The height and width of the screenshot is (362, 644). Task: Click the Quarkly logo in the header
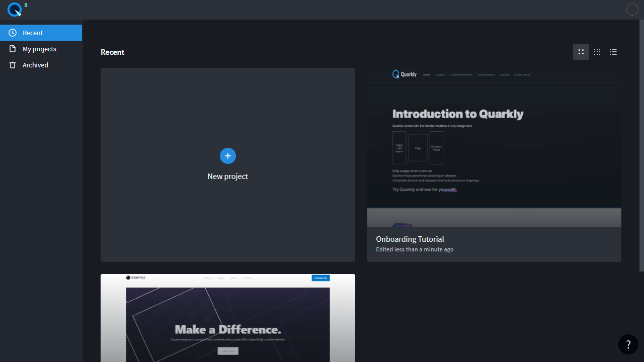pyautogui.click(x=15, y=10)
